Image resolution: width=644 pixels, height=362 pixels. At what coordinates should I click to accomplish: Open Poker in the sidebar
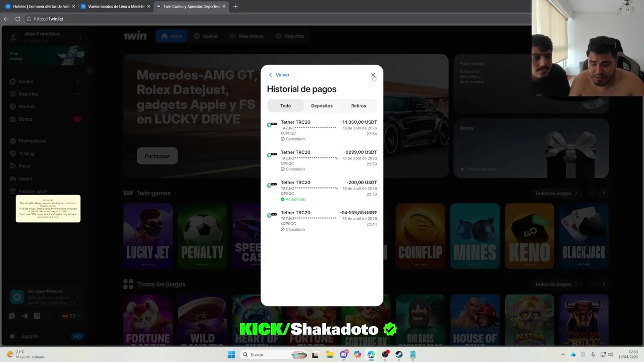(25, 166)
